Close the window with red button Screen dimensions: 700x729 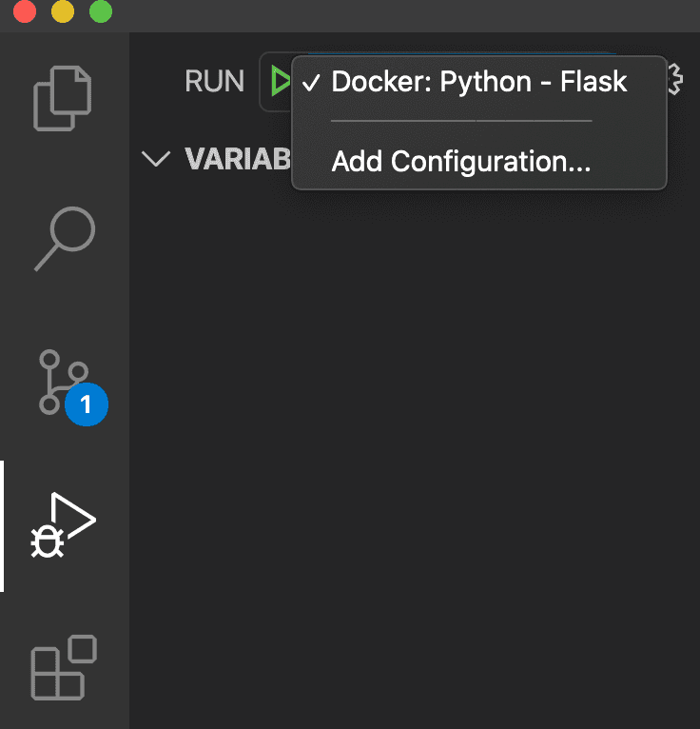[25, 12]
